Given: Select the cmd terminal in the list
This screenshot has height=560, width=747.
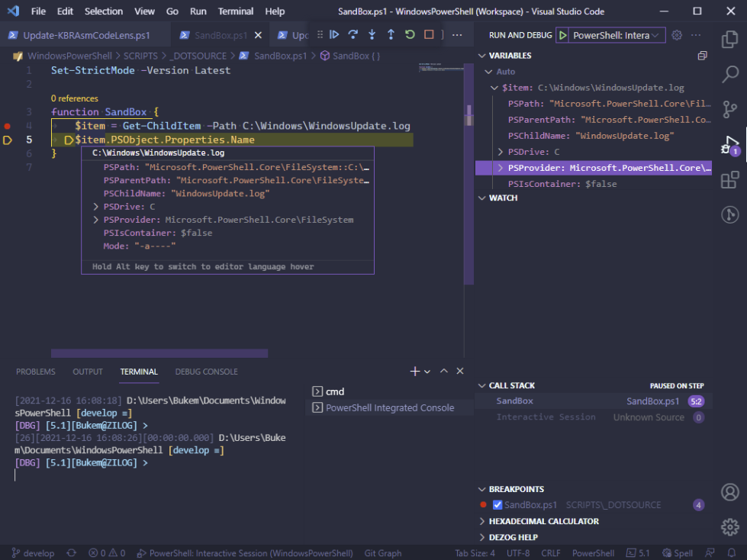Looking at the screenshot, I should coord(388,391).
